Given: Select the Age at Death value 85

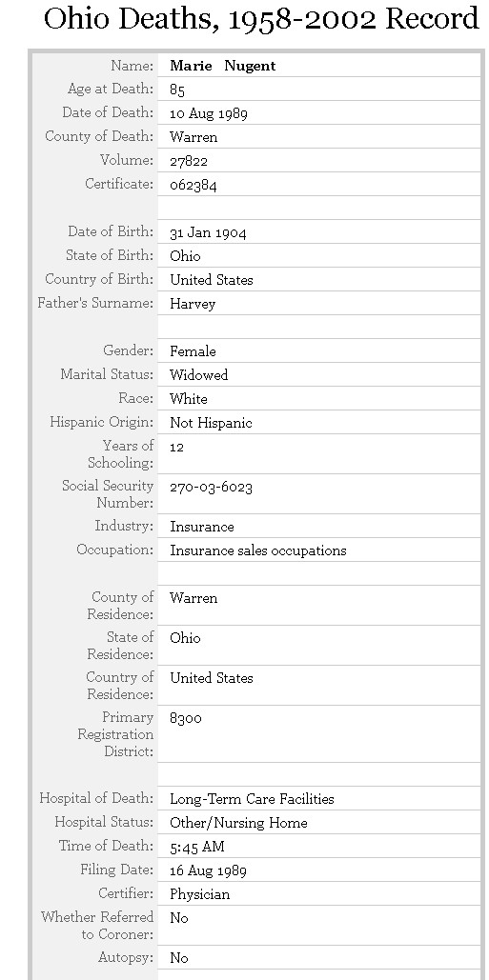Looking at the screenshot, I should pos(177,90).
